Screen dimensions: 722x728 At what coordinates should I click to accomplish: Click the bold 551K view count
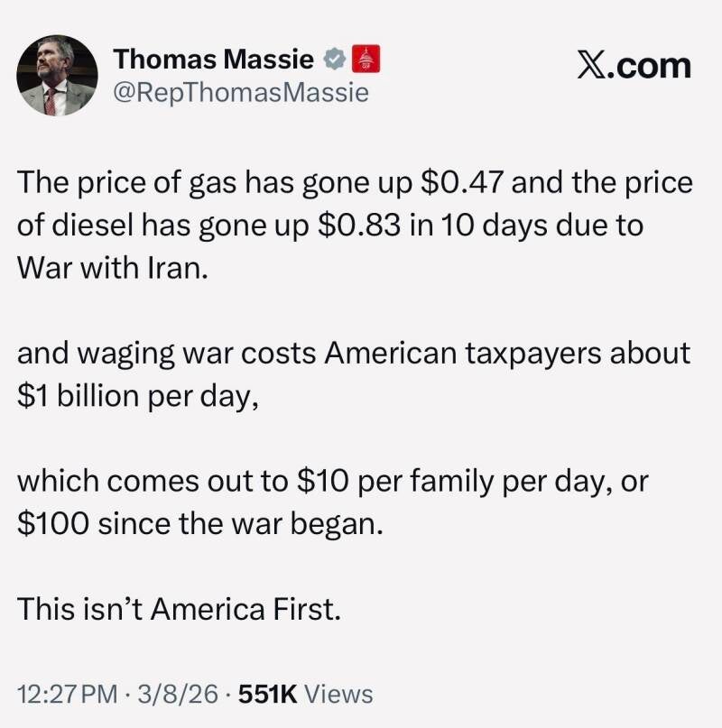(265, 694)
